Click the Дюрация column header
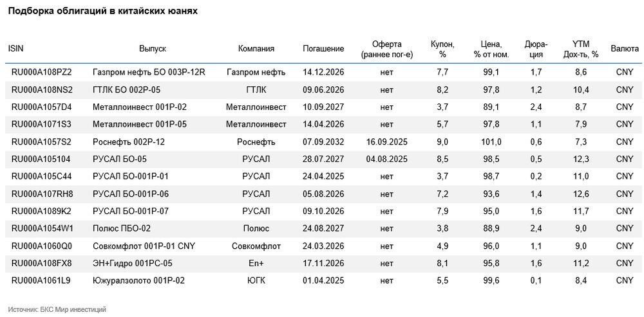This screenshot has height=317, width=644. tap(536, 50)
